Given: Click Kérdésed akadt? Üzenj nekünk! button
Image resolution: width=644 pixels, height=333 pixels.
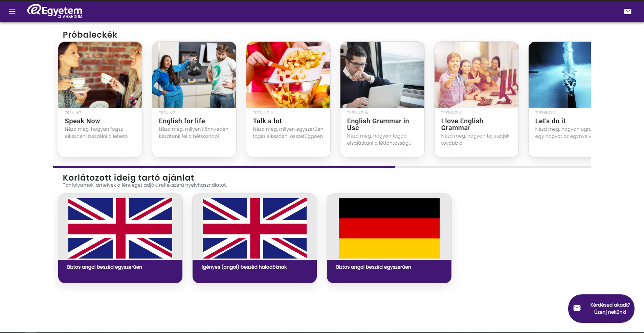Looking at the screenshot, I should click(601, 308).
